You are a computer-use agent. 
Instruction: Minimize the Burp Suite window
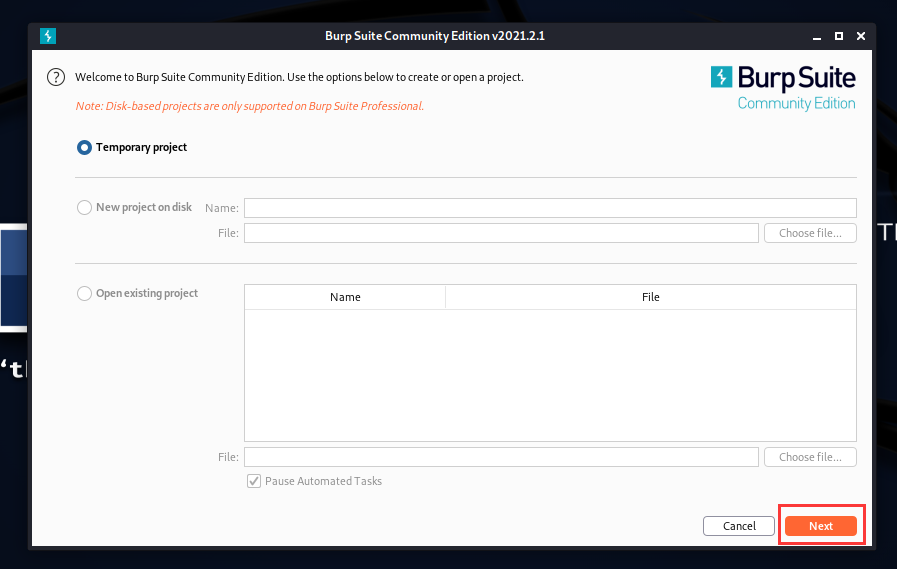(817, 36)
